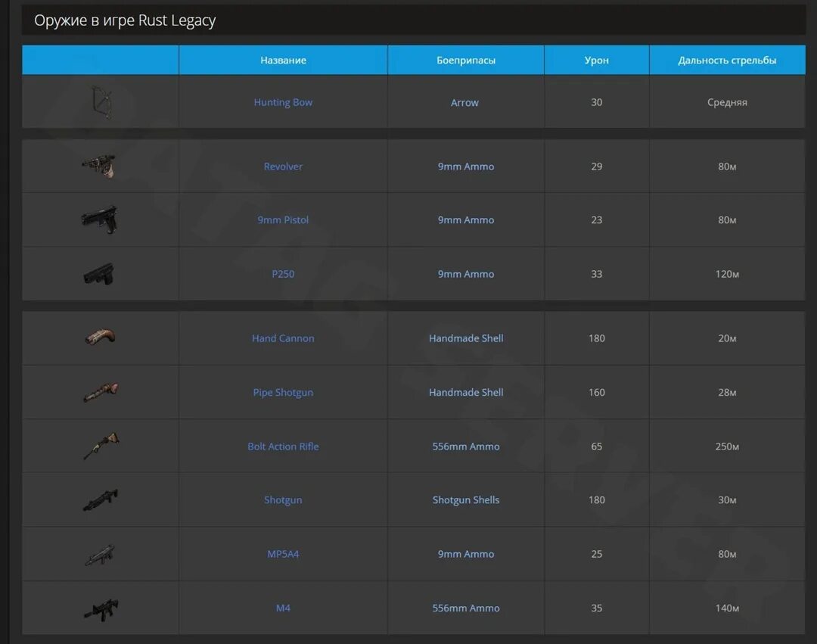The height and width of the screenshot is (644, 817).
Task: Click the Hunting Bow weapon icon
Action: 101,102
